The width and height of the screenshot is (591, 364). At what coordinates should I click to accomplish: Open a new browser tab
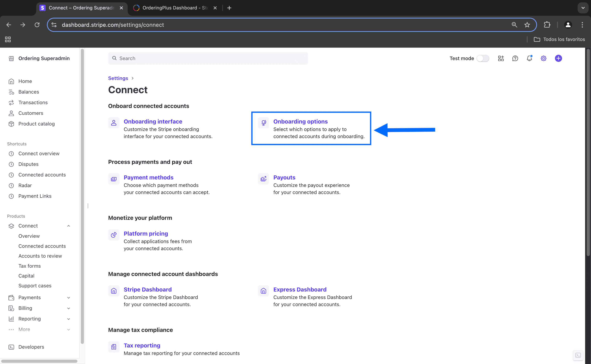click(229, 8)
